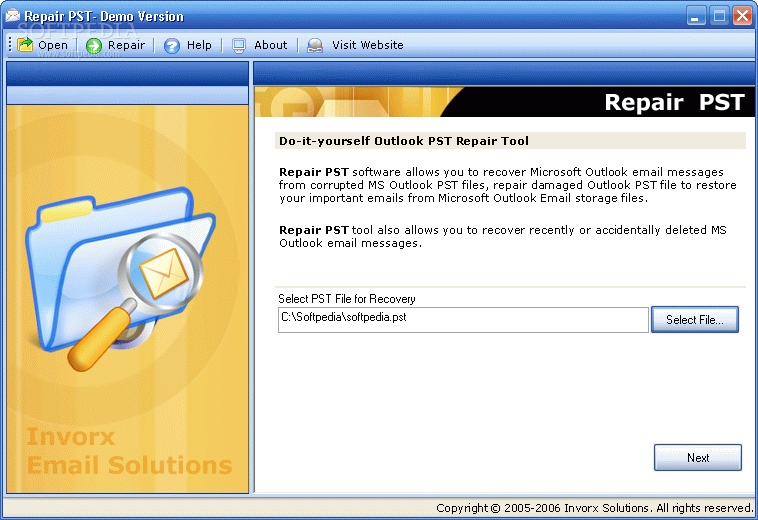
Task: Click the 'Repair PST- Demo Version' title text
Action: [104, 16]
